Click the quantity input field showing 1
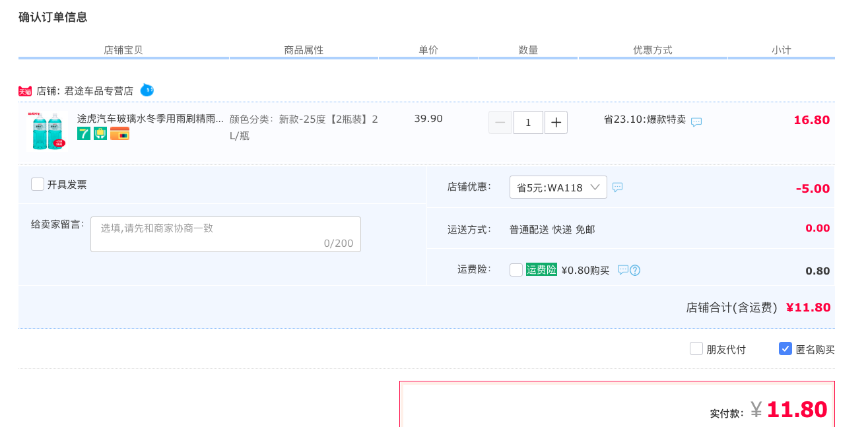The image size is (868, 427). click(528, 122)
